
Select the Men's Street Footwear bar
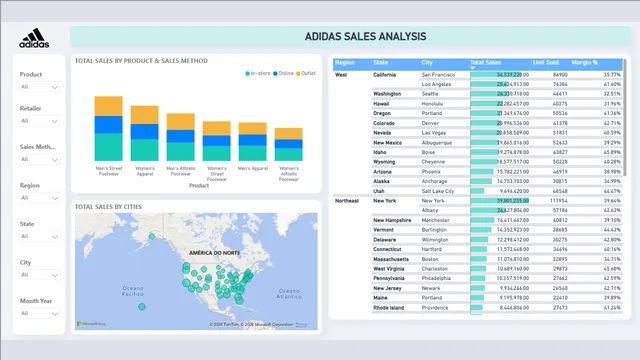[x=109, y=129]
